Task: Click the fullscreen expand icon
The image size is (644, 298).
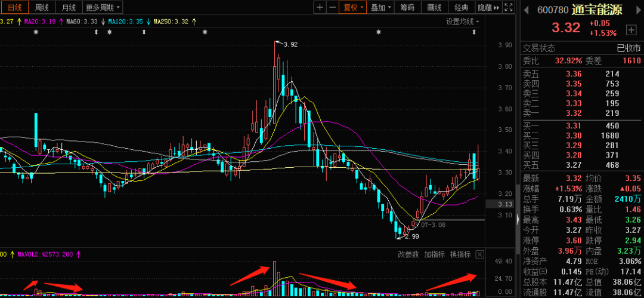Action: (x=509, y=8)
